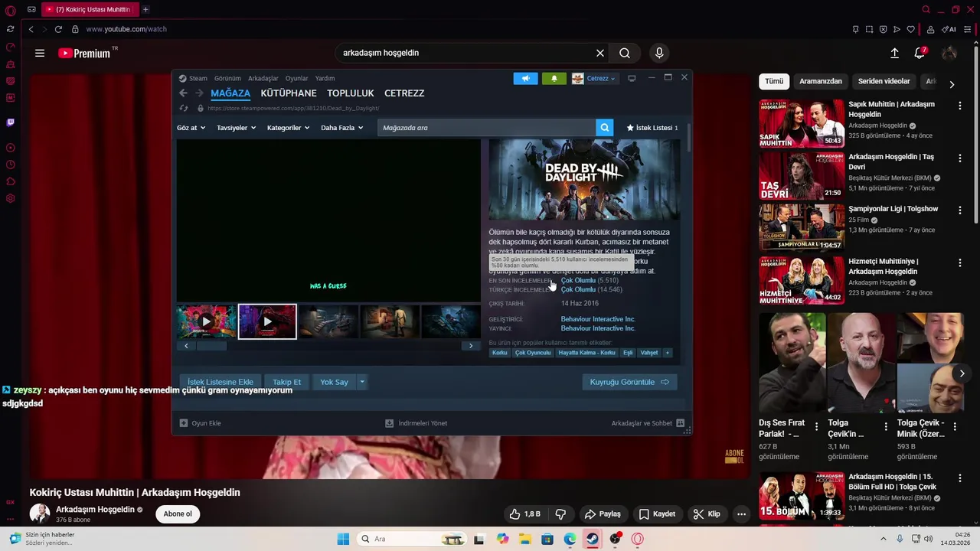
Task: Click the Takip Et button
Action: tap(287, 382)
